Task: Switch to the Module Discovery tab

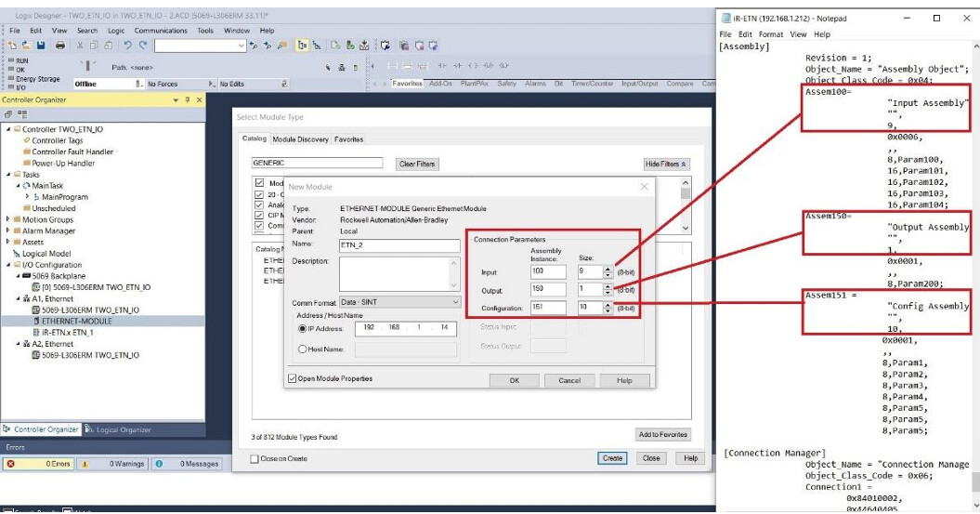Action: point(300,139)
